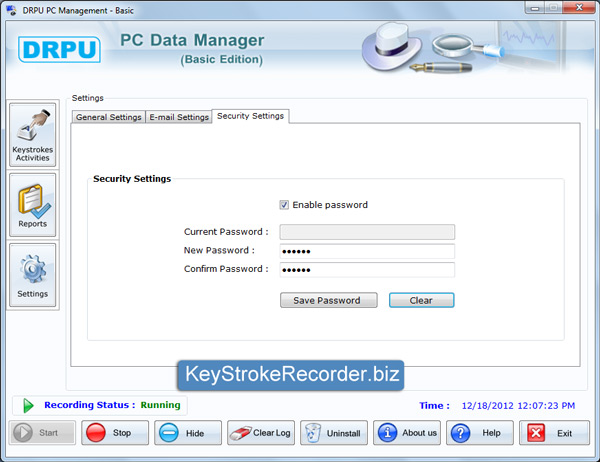Stop the recording

click(x=115, y=433)
